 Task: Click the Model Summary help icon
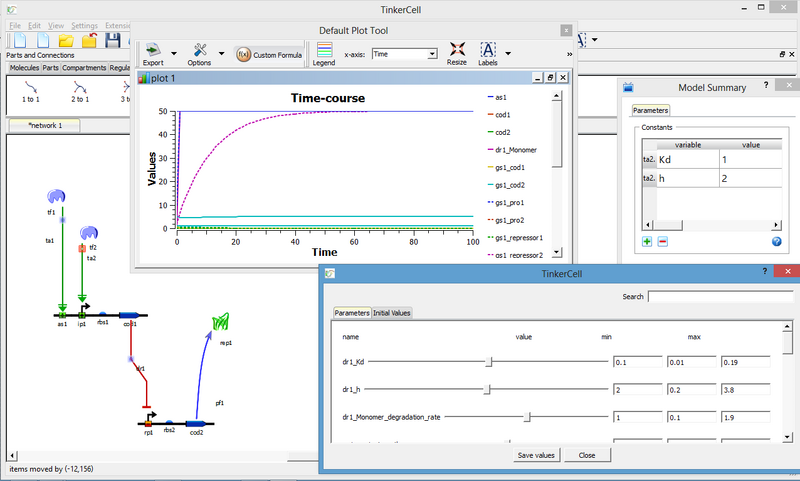pyautogui.click(x=776, y=242)
